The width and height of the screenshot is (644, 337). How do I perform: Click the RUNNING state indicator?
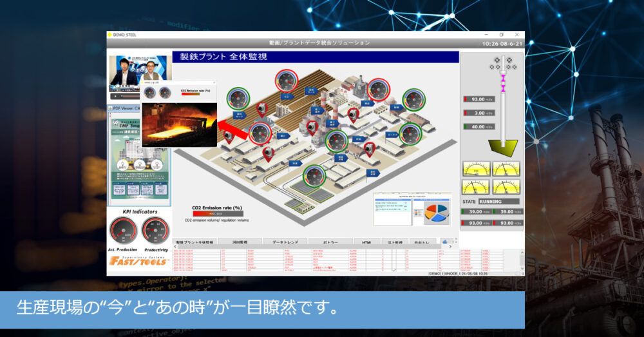(500, 202)
